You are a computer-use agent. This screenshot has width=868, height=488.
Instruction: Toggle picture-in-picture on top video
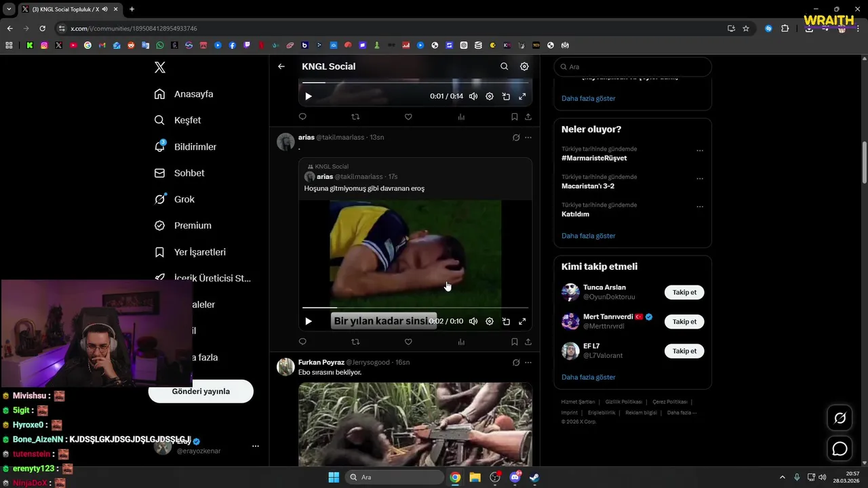click(506, 96)
